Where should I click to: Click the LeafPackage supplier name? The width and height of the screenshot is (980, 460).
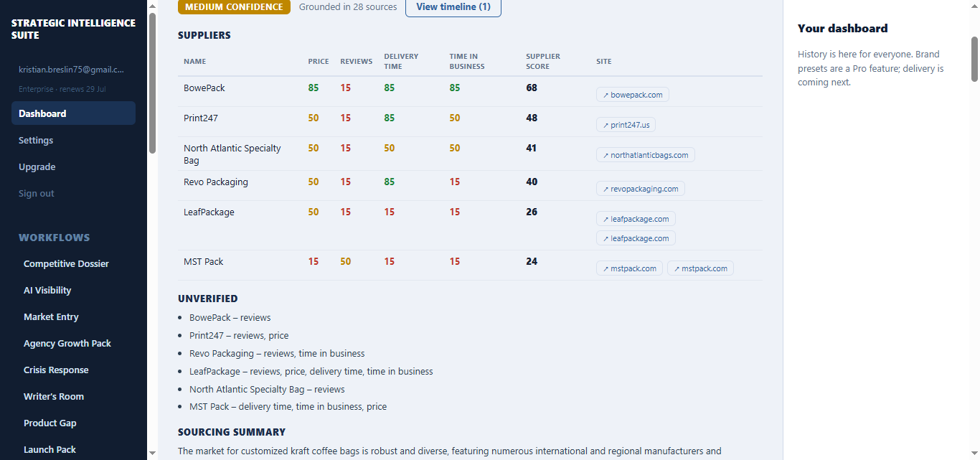click(x=209, y=212)
